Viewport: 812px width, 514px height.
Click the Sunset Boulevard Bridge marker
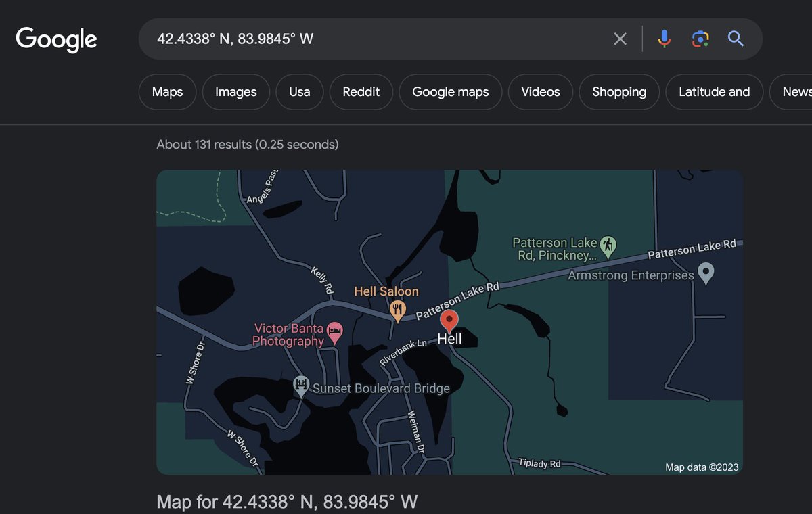click(301, 387)
